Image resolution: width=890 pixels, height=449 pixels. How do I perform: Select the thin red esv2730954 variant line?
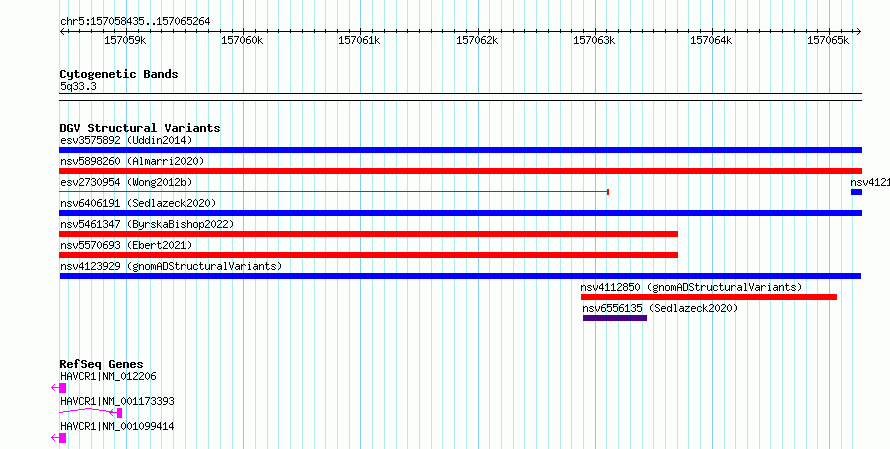pyautogui.click(x=334, y=192)
